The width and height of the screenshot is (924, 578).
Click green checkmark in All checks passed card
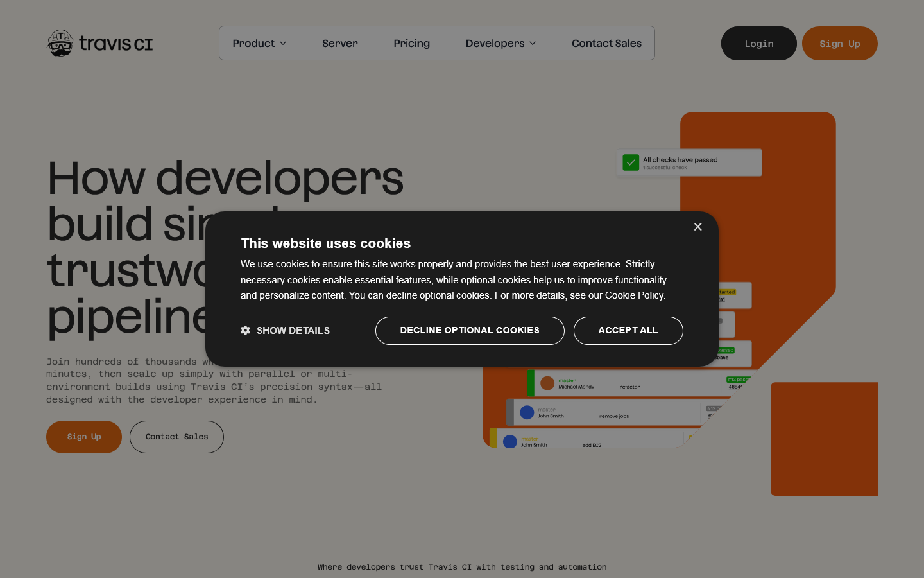(x=631, y=162)
